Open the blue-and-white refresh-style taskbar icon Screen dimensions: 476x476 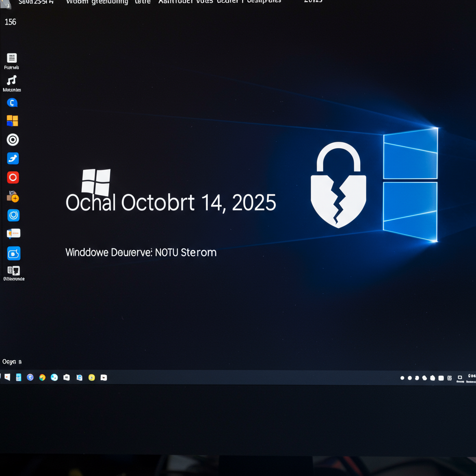click(79, 377)
